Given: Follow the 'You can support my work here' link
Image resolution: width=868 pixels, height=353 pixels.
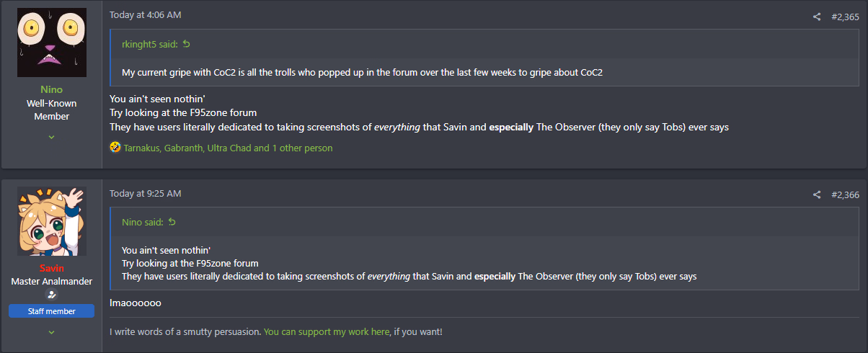Looking at the screenshot, I should click(x=327, y=331).
